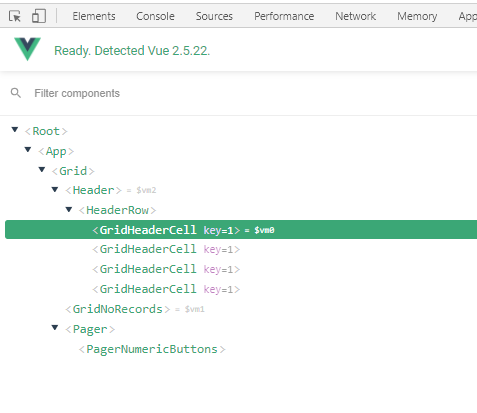
Task: Collapse the Grid component arrow
Action: 42,170
